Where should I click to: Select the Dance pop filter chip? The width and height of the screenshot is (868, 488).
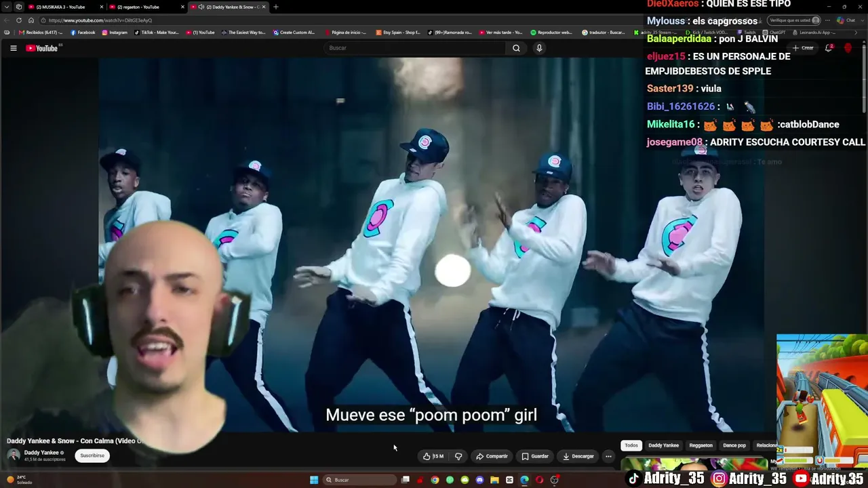tap(734, 445)
